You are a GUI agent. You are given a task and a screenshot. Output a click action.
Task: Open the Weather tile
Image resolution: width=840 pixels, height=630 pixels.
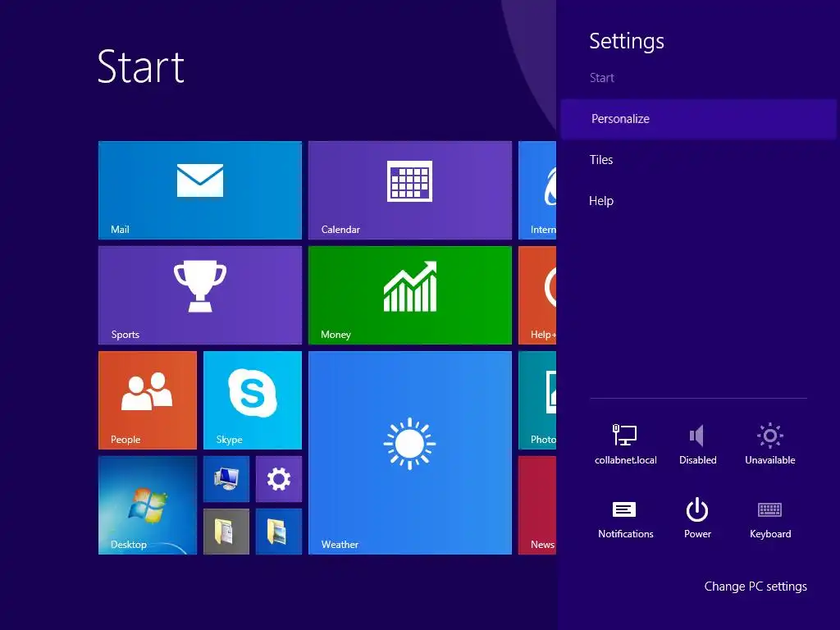(x=410, y=453)
